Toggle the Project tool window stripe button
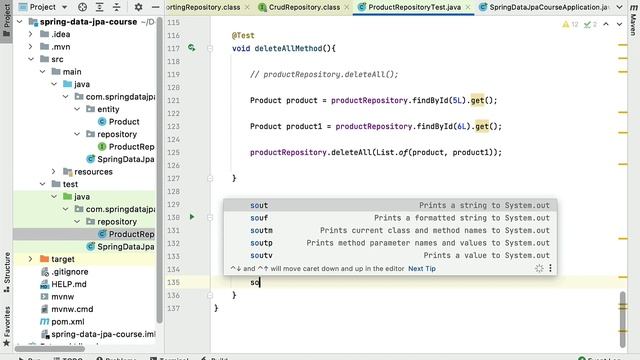The width and height of the screenshot is (640, 360). click(x=7, y=20)
